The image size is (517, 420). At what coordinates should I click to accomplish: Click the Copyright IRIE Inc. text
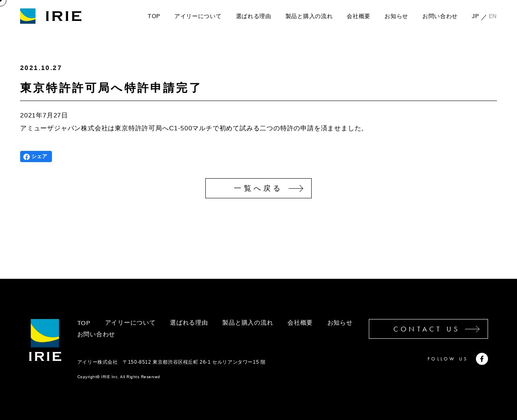click(119, 377)
